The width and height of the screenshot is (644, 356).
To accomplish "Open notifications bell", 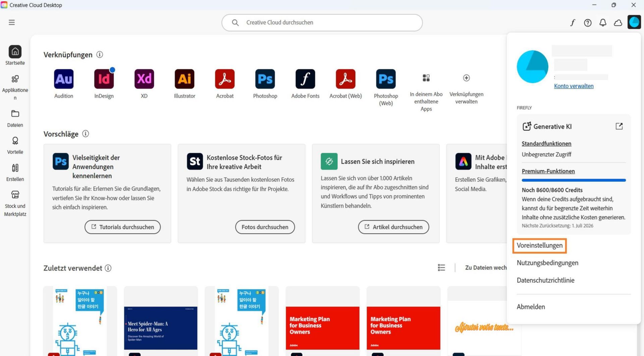I will click(x=603, y=22).
